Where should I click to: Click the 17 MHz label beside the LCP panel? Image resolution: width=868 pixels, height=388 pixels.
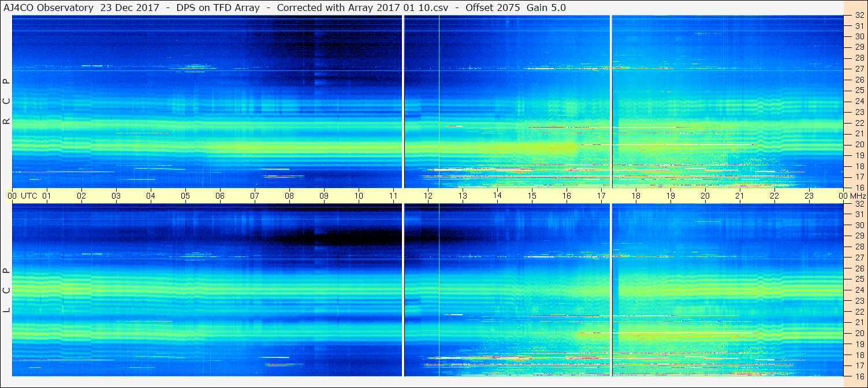(x=859, y=365)
